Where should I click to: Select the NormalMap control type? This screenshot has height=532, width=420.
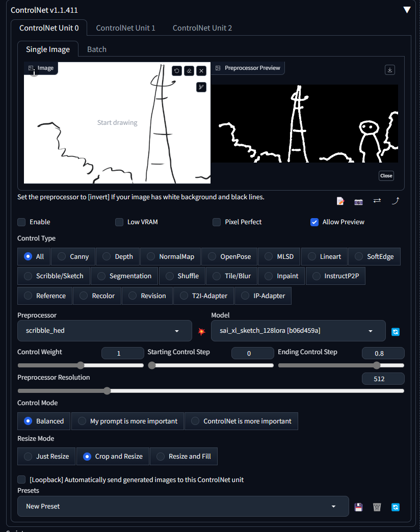[x=170, y=256]
